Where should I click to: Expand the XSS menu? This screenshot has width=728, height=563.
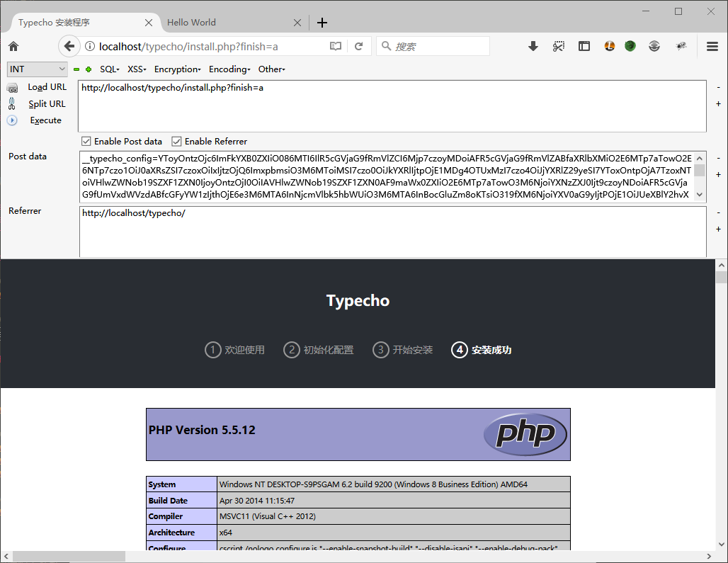pyautogui.click(x=137, y=69)
